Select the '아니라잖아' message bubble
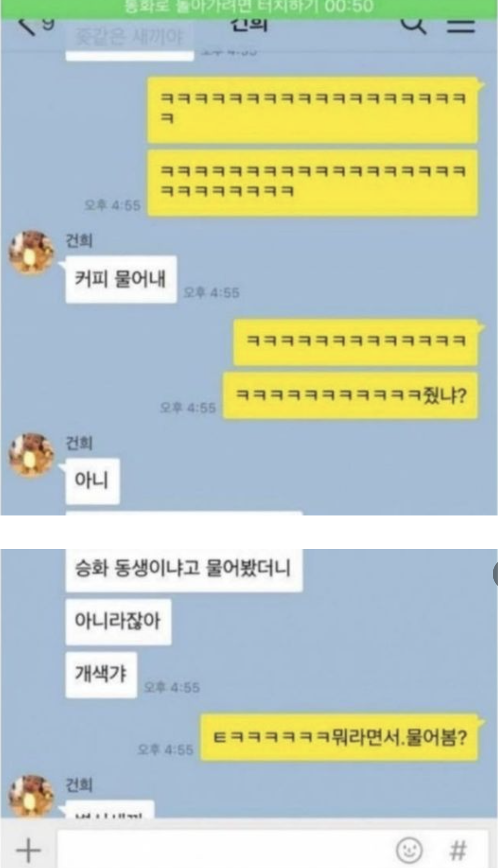This screenshot has width=498, height=868. pyautogui.click(x=118, y=621)
